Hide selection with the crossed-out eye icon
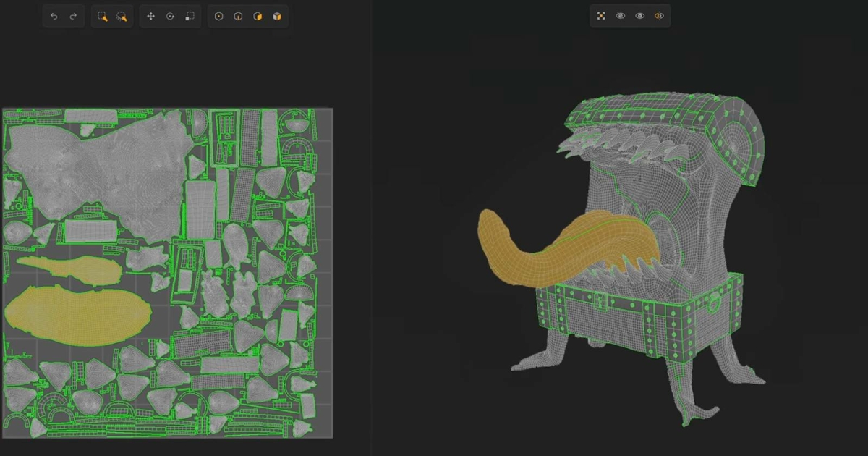868x456 pixels. coord(621,16)
